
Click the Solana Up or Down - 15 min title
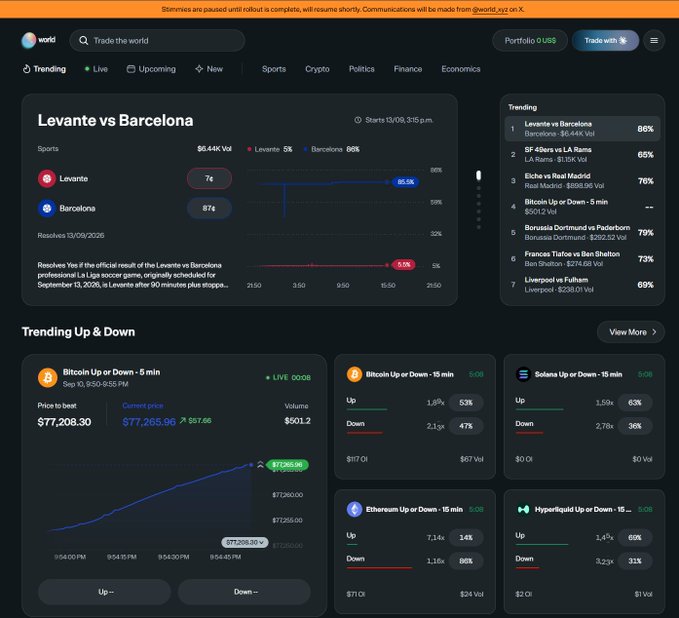pyautogui.click(x=579, y=374)
